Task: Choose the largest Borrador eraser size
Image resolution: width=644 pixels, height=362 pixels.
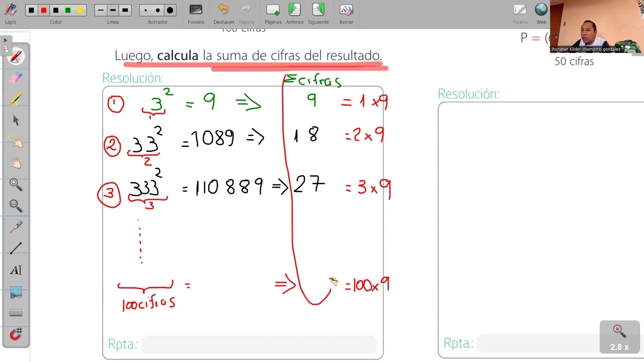Action: pos(170,11)
